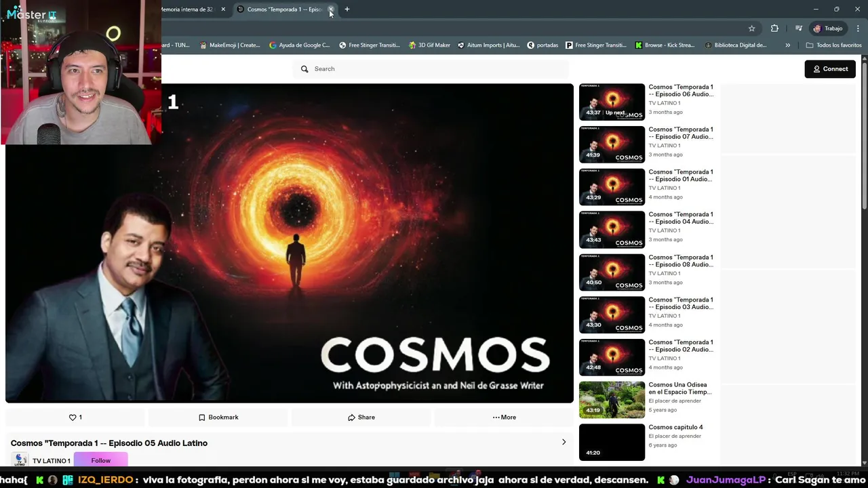The image size is (868, 488).
Task: Click the Episodio 05 Audio Latino video title
Action: tap(109, 443)
